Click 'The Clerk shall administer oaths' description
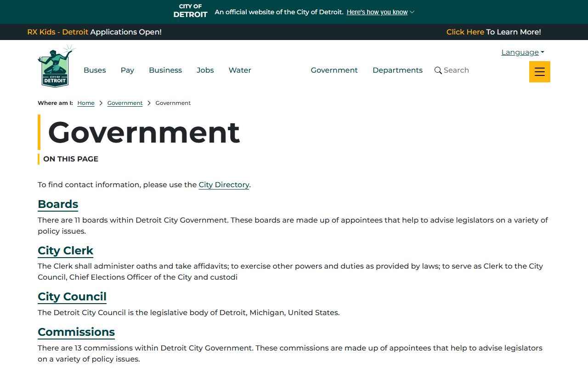The height and width of the screenshot is (368, 588). coord(290,271)
